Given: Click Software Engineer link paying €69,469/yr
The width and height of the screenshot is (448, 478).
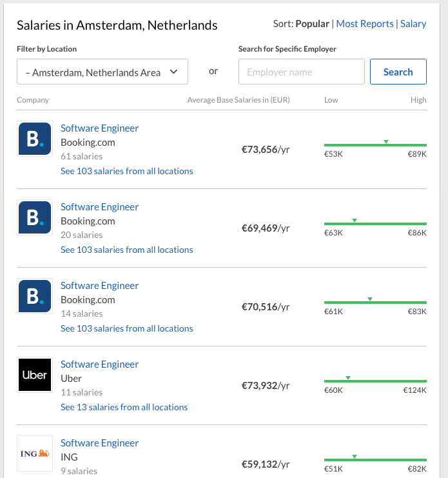Looking at the screenshot, I should coord(99,207).
